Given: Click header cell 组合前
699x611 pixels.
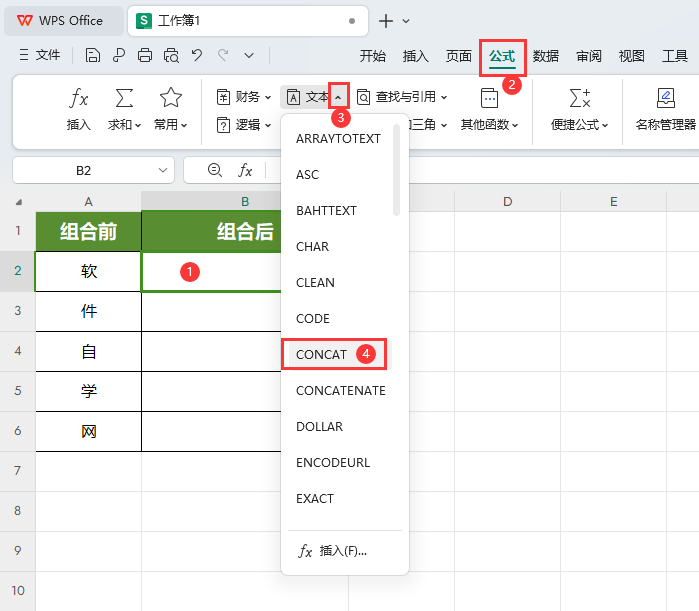Looking at the screenshot, I should point(88,231).
